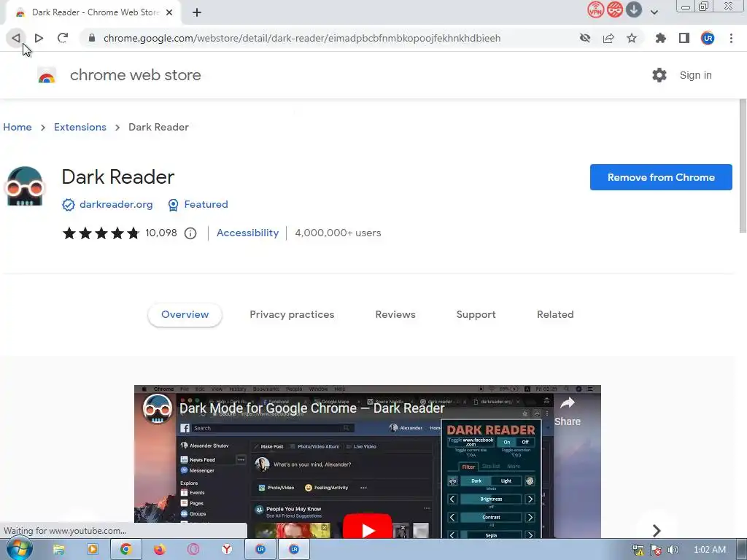Click the volume speaker tray icon

(673, 550)
